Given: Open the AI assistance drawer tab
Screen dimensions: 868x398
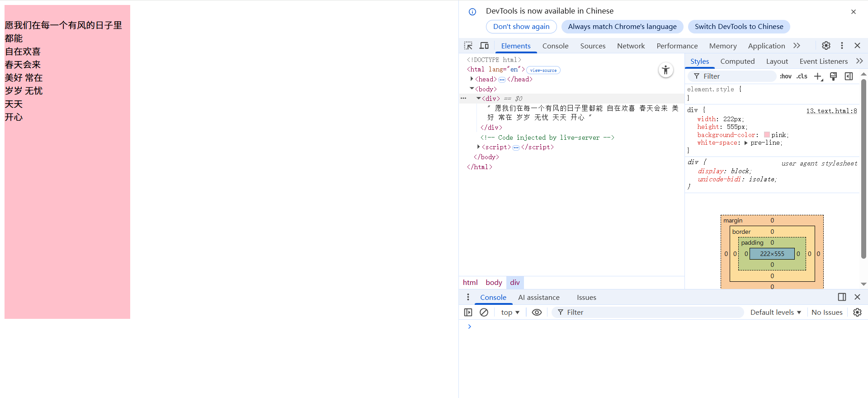Looking at the screenshot, I should tap(538, 297).
